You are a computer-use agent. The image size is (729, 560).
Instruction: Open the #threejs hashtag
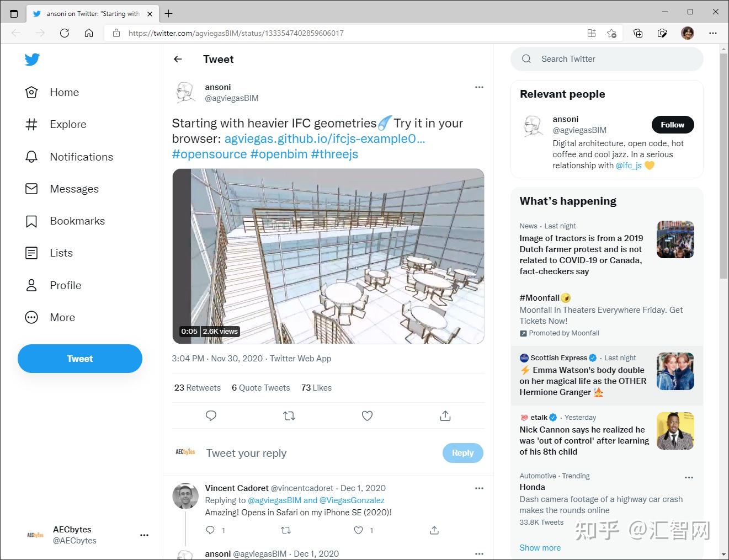(x=334, y=154)
